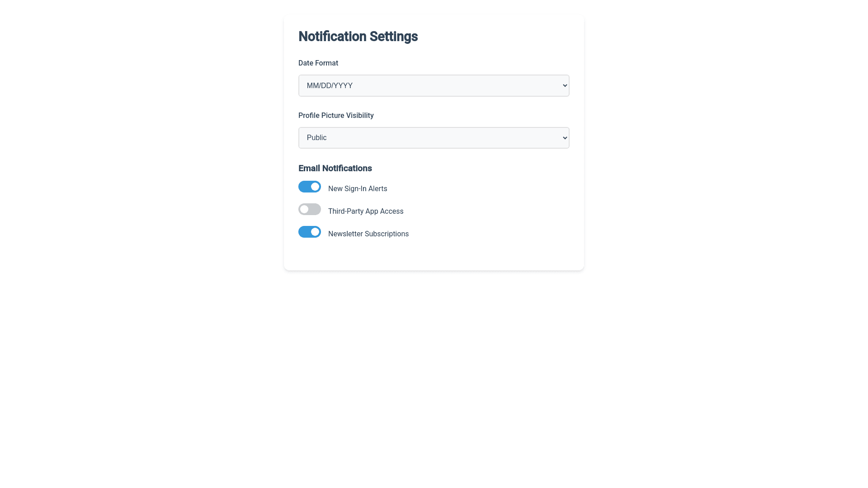Click the "Newsletter Subscriptions" label text
The width and height of the screenshot is (868, 488).
coord(368,234)
